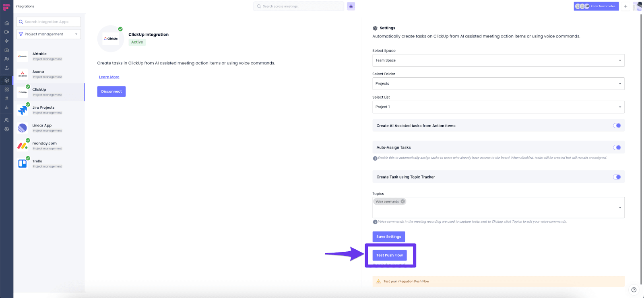644x298 pixels.
Task: Open the Learn More link
Action: click(109, 77)
